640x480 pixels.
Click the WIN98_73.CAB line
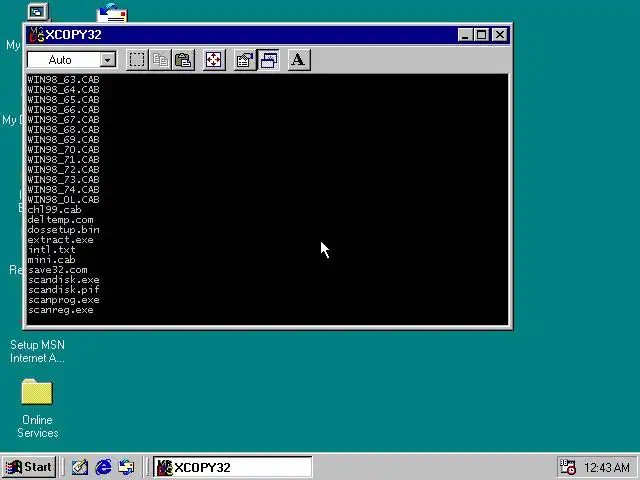63,179
